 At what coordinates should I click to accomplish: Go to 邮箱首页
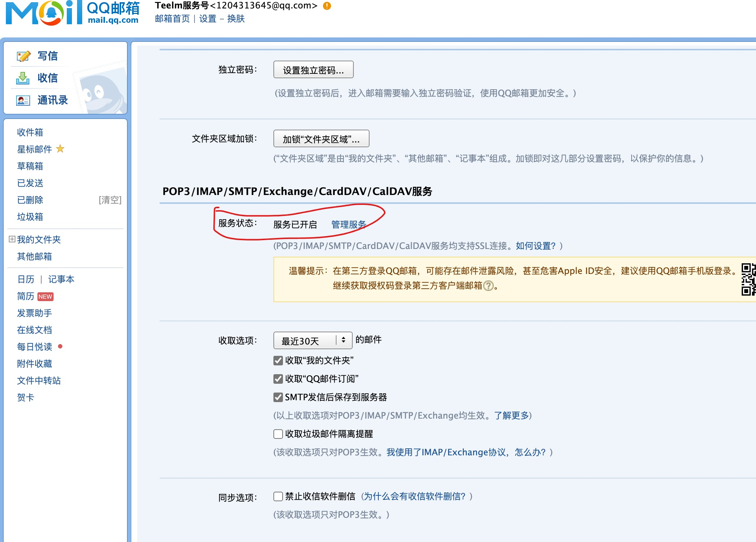click(x=172, y=19)
